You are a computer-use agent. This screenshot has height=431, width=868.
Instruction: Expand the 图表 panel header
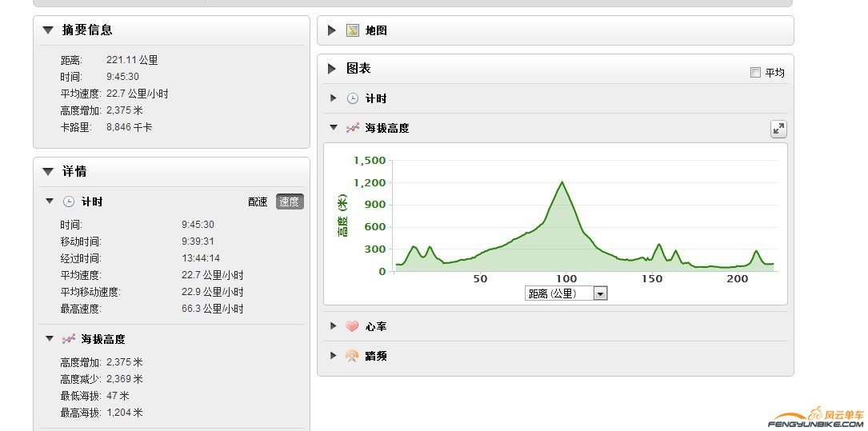[x=332, y=69]
